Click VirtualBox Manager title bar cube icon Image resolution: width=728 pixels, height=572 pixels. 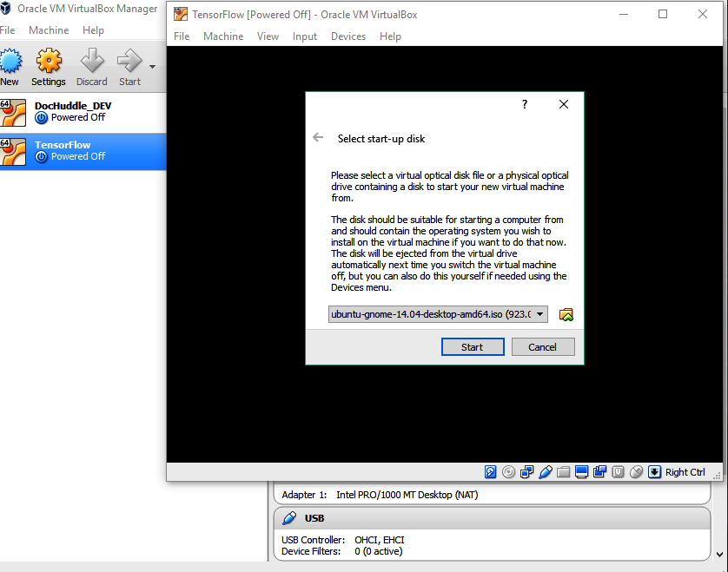click(5, 9)
